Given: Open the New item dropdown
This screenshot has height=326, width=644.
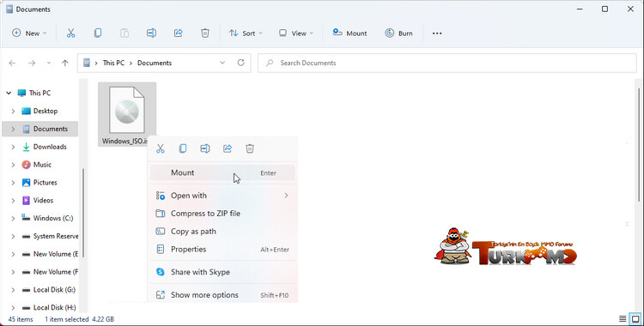Looking at the screenshot, I should [x=29, y=33].
